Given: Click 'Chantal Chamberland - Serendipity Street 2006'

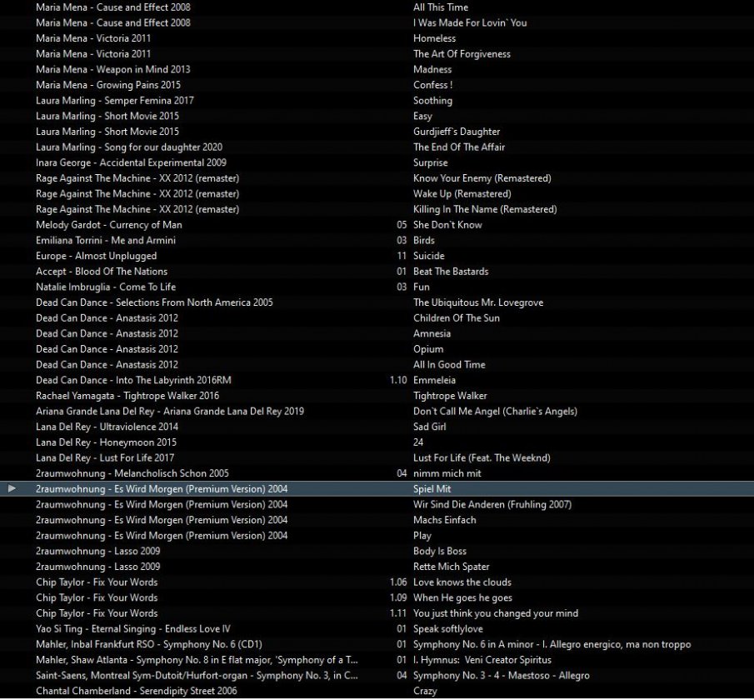Looking at the screenshot, I should [x=136, y=691].
